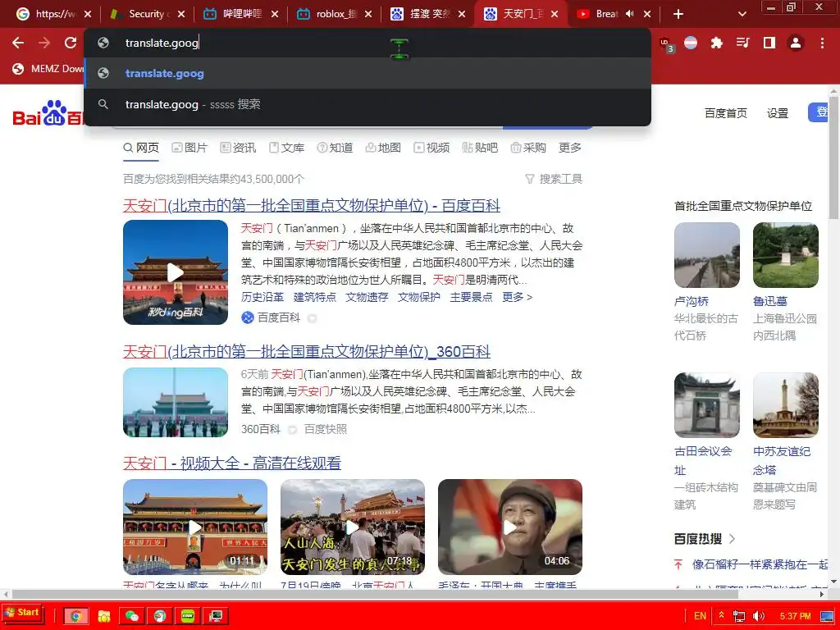Expand the 百度热搜 chevron
Screen dimensions: 840x630
point(733,539)
